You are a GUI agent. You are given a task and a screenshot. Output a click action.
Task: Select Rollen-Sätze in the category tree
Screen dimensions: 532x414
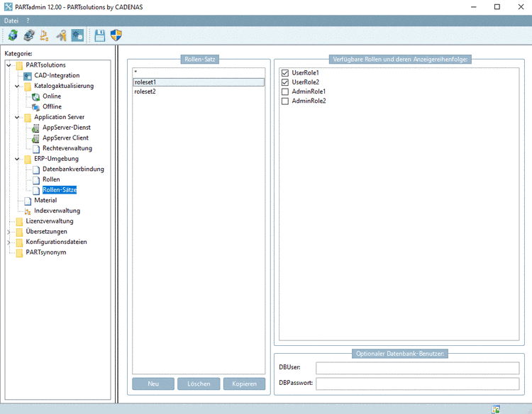(x=60, y=190)
